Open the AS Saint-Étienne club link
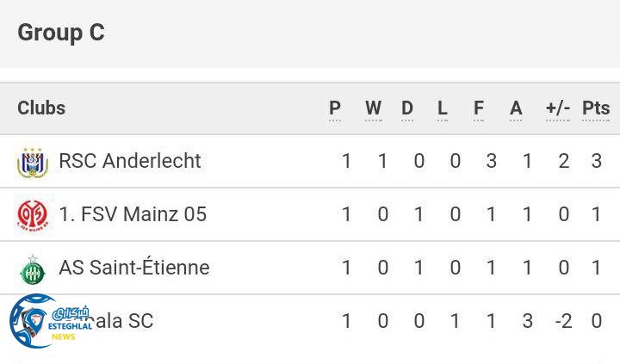 coord(133,268)
